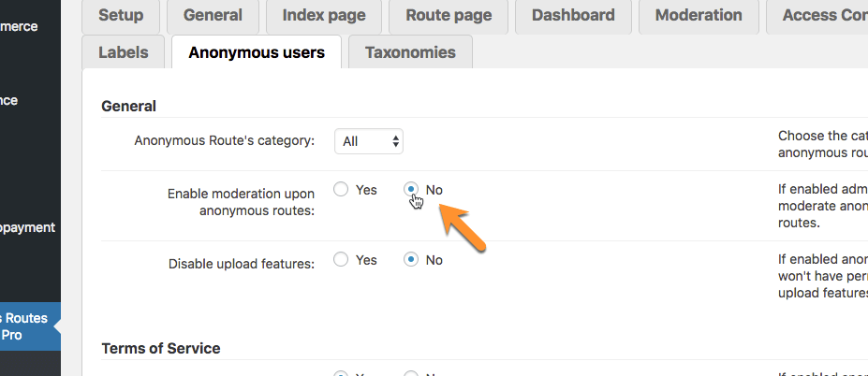Image resolution: width=868 pixels, height=376 pixels.
Task: Select the Dashboard tab
Action: coord(573,15)
